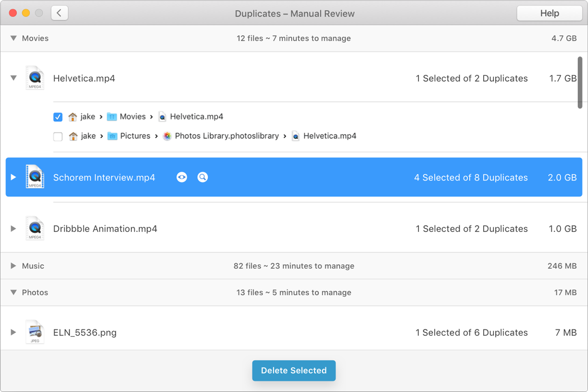This screenshot has width=588, height=392.
Task: Click the reveal in Finder magnifier icon
Action: pos(202,177)
